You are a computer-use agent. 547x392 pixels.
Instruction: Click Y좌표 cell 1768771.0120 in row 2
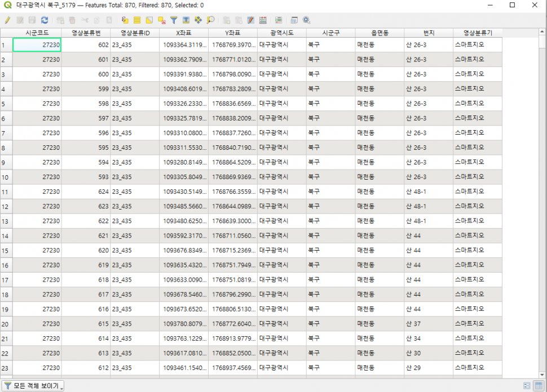pyautogui.click(x=233, y=60)
